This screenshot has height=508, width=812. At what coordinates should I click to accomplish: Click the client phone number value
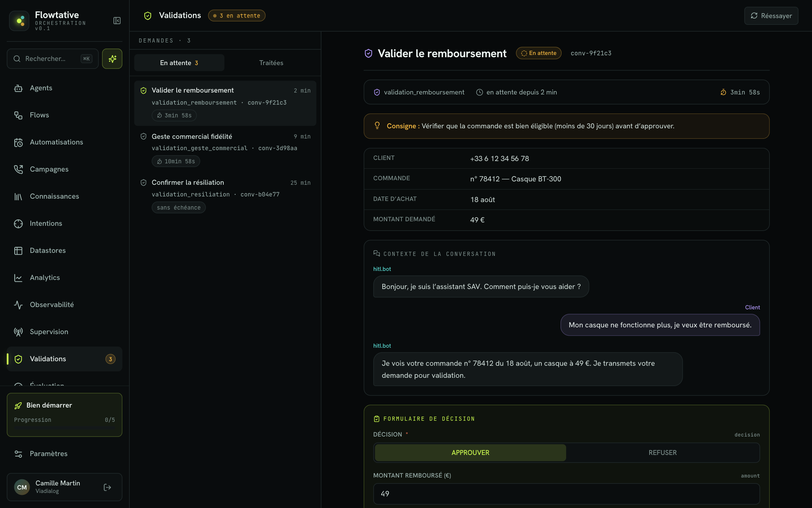[x=499, y=159]
